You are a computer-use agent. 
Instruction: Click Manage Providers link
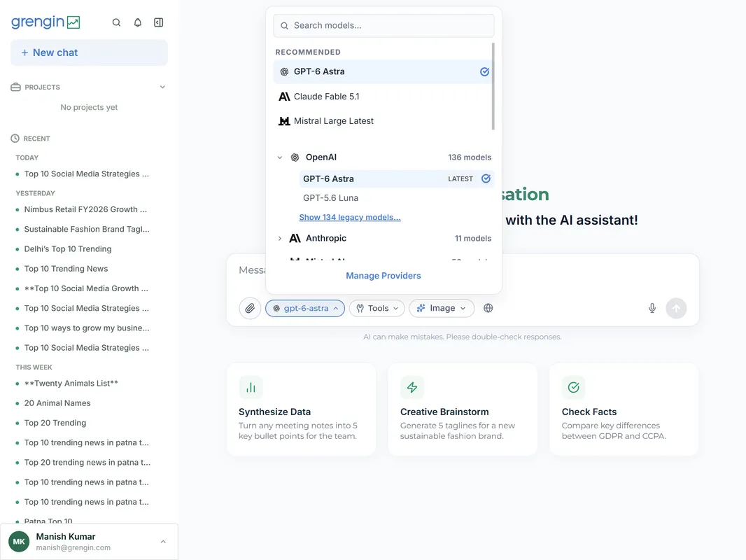383,276
